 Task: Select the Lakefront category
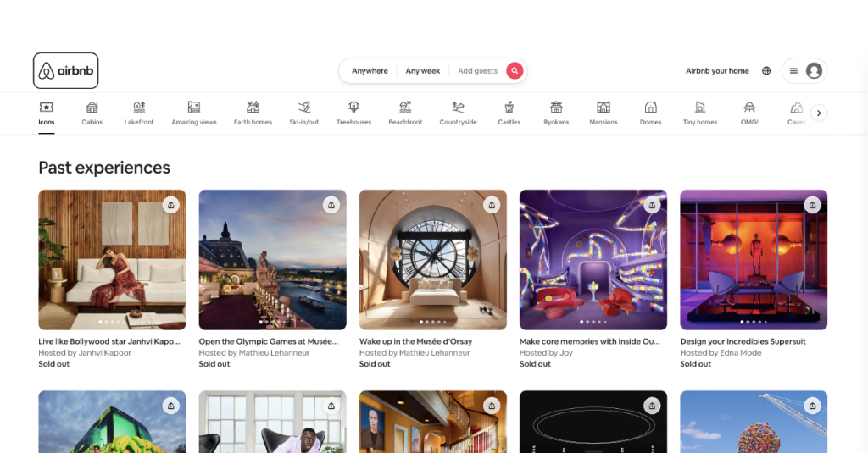(139, 113)
